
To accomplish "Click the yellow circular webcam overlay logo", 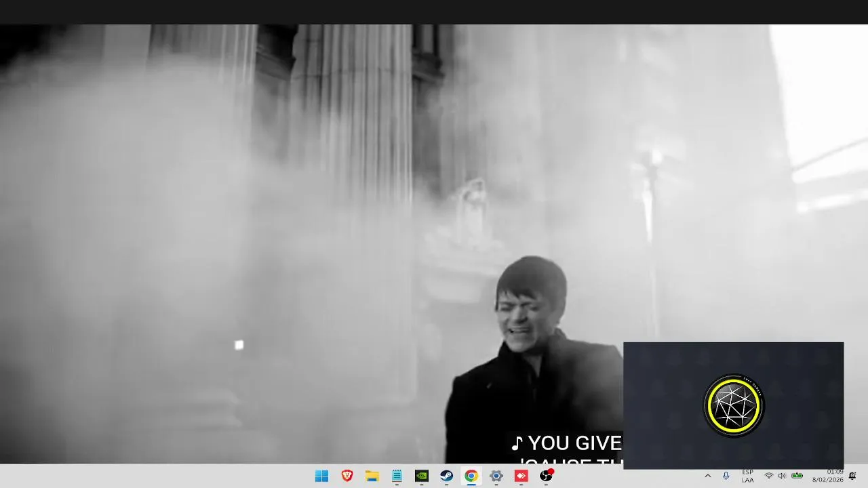I will (x=734, y=405).
